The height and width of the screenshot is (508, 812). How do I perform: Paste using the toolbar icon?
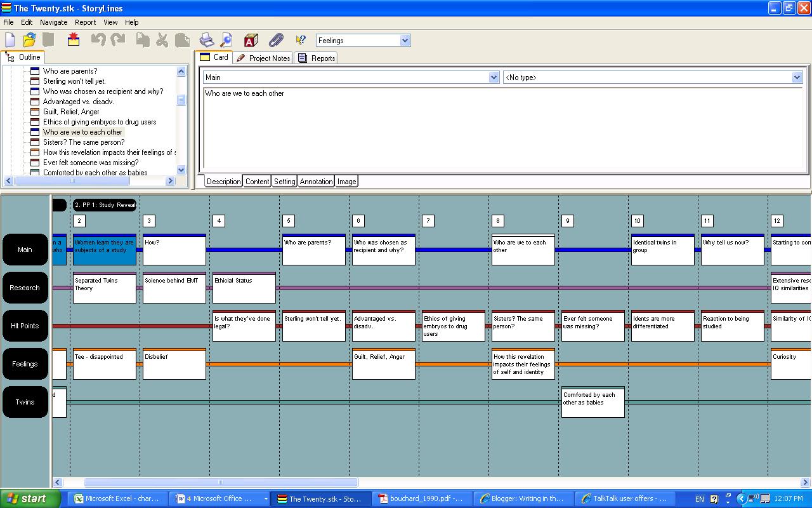tap(182, 40)
